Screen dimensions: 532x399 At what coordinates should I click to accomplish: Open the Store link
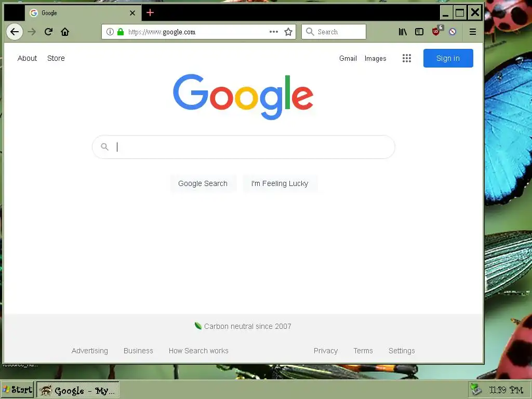[56, 58]
